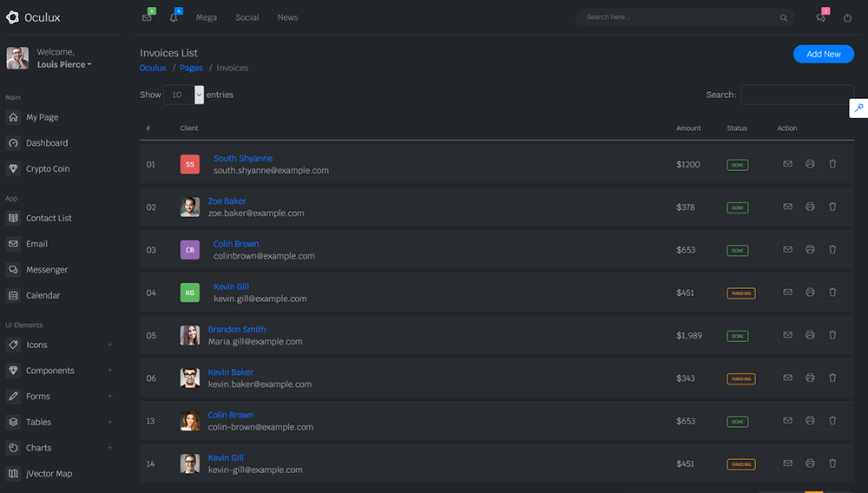Click the Add New button
This screenshot has height=493, width=868.
pos(823,54)
